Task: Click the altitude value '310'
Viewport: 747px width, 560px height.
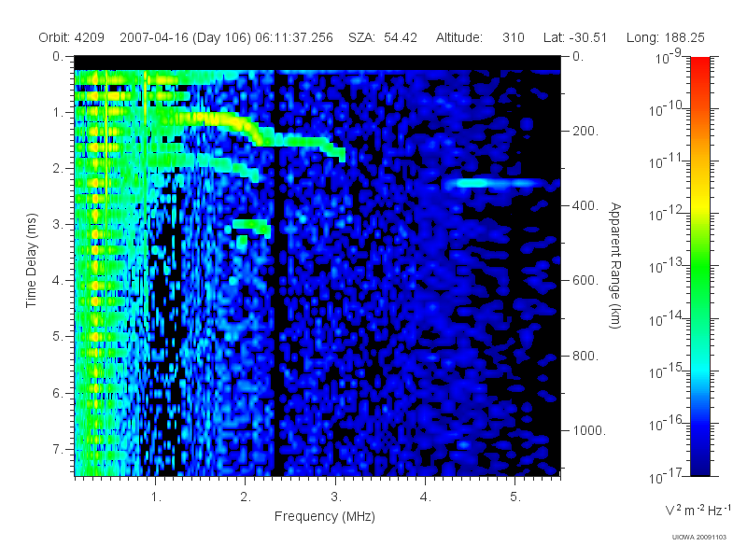Action: (x=513, y=37)
